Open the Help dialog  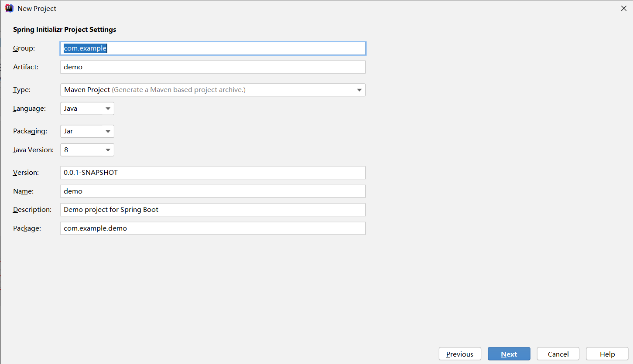[607, 354]
